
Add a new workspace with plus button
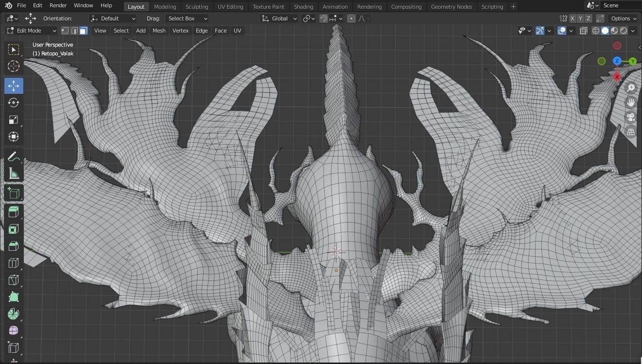point(513,7)
